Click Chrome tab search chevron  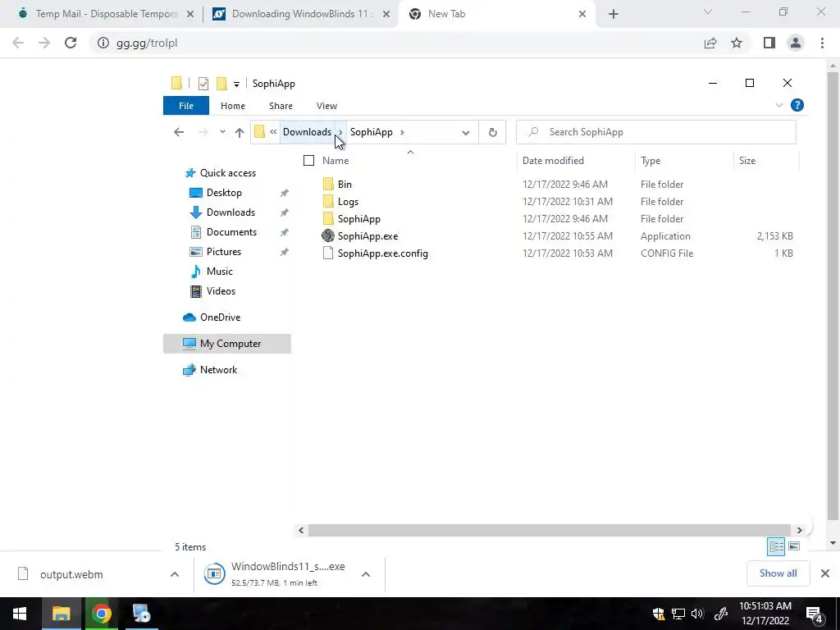point(708,11)
